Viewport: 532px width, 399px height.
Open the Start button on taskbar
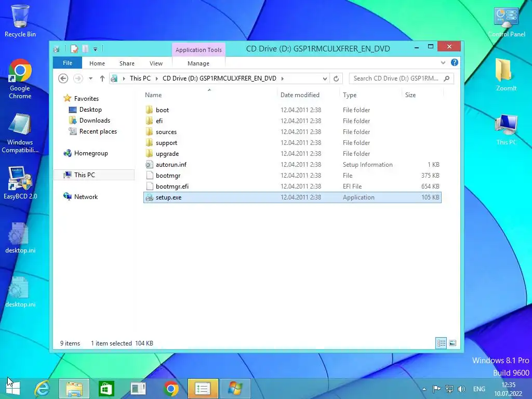tap(13, 389)
